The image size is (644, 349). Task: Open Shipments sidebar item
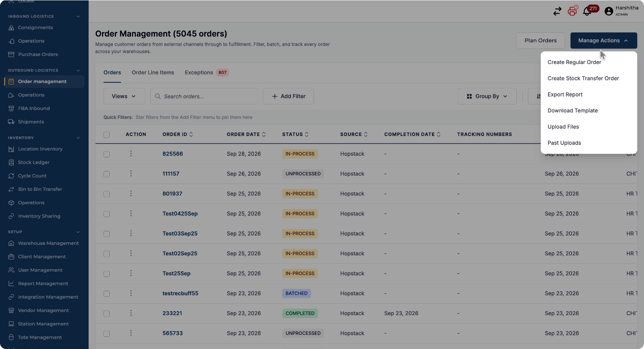tap(31, 122)
